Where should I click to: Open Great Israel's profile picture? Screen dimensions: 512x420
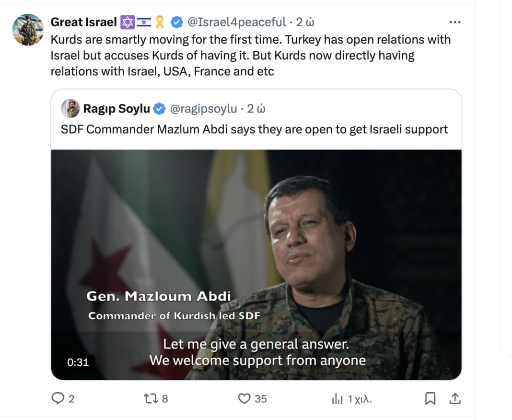coord(28,30)
